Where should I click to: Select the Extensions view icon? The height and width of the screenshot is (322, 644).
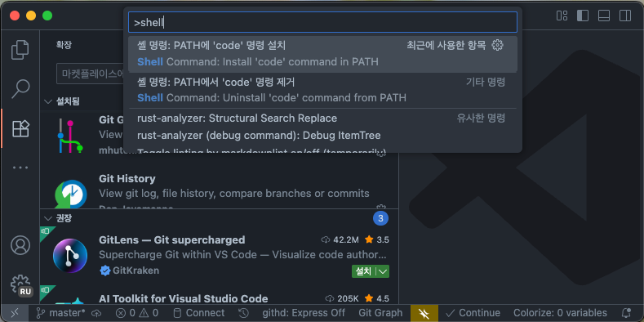[x=20, y=128]
